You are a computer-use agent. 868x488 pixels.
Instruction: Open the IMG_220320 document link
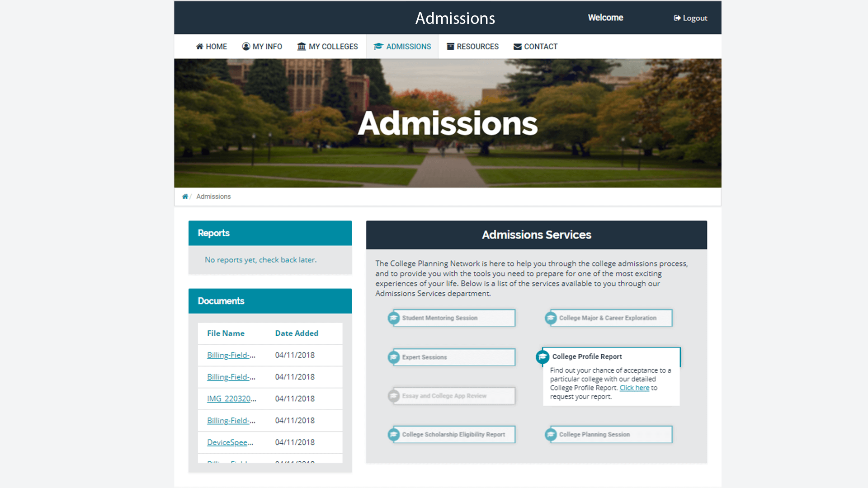[x=231, y=399]
